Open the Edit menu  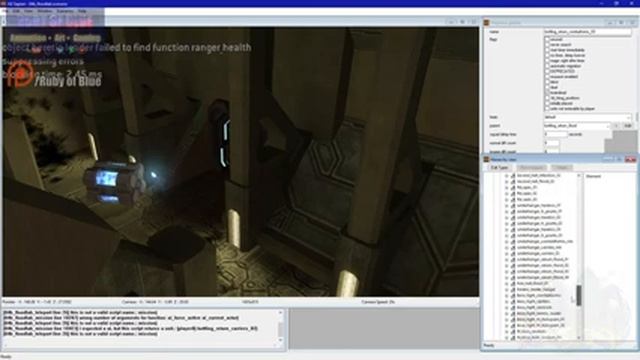16,11
